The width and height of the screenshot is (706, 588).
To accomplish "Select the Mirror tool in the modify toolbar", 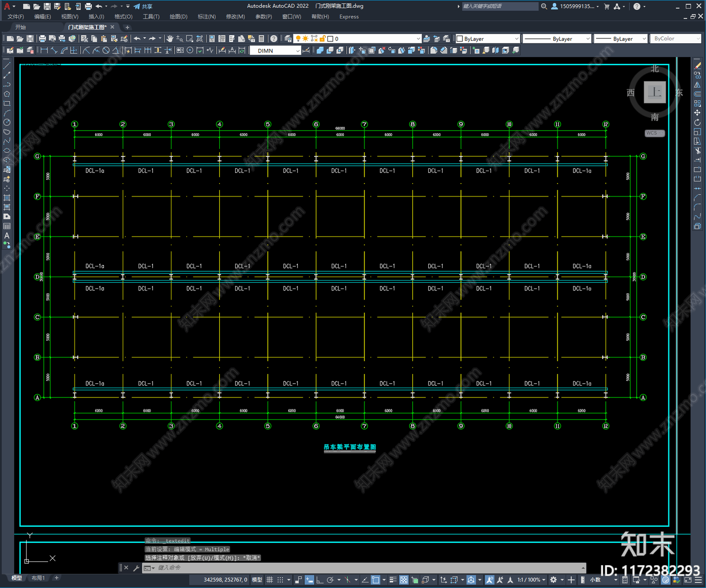I will (x=698, y=85).
